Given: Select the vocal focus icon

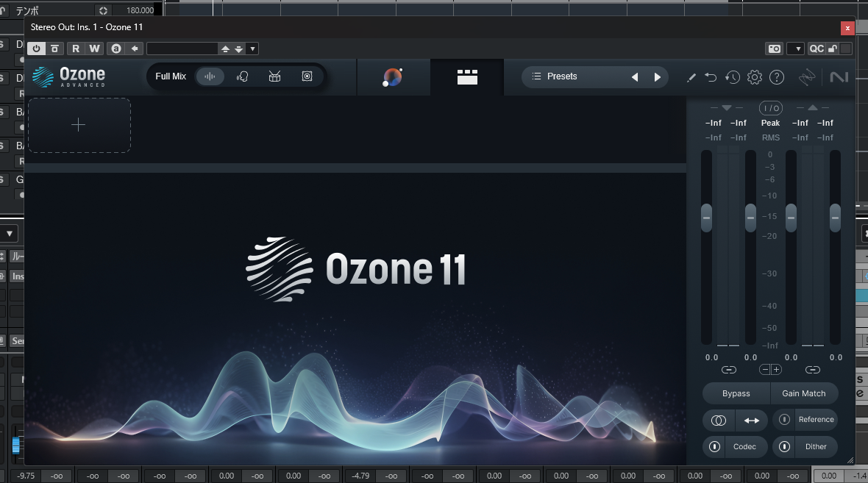Looking at the screenshot, I should (x=242, y=76).
